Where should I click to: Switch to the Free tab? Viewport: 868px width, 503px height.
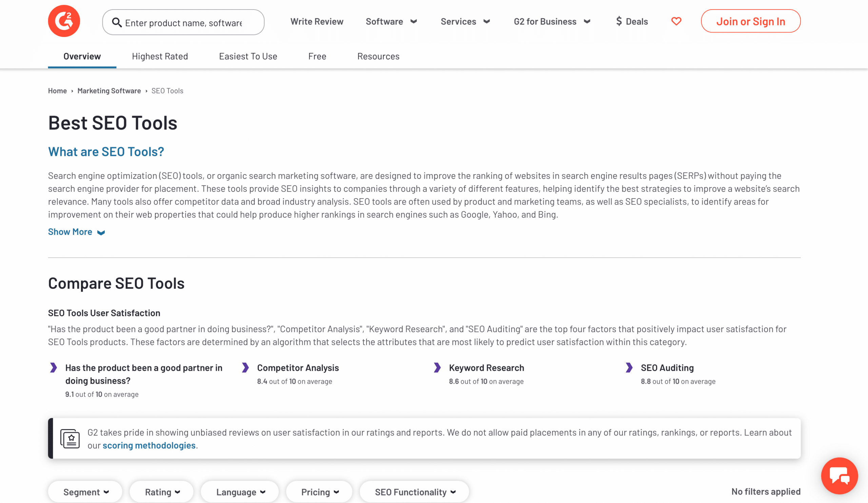pyautogui.click(x=317, y=56)
